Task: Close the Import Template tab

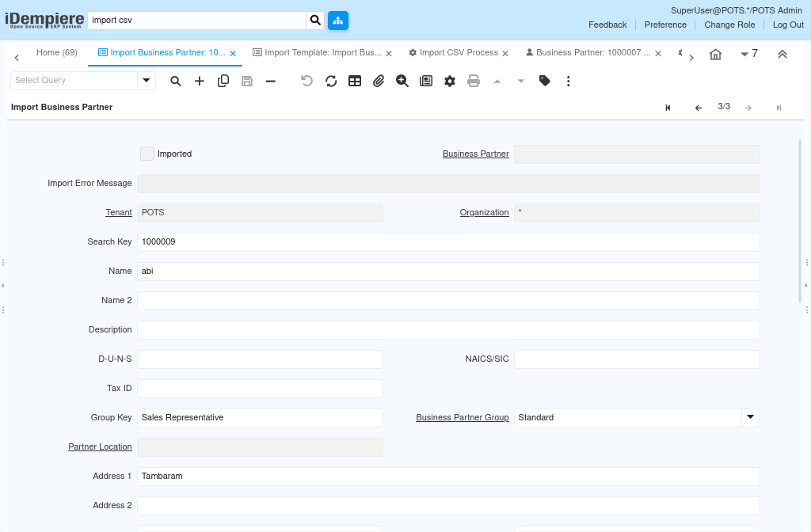Action: pos(389,53)
